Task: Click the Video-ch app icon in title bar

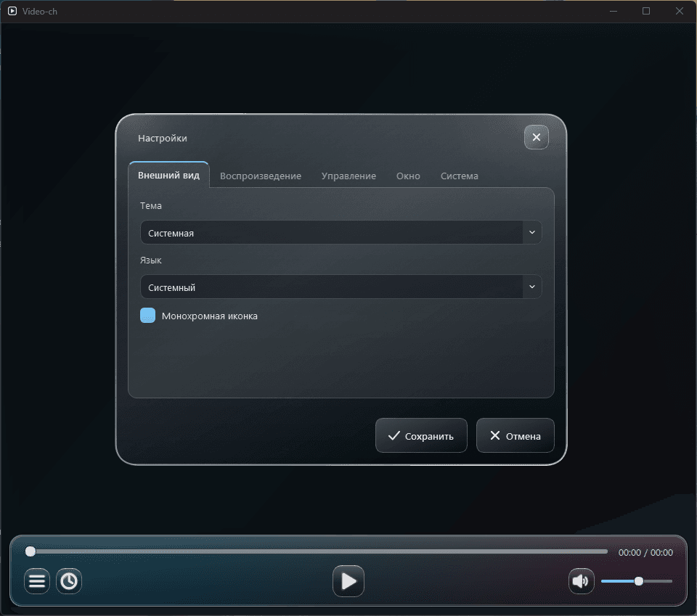Action: pyautogui.click(x=12, y=11)
